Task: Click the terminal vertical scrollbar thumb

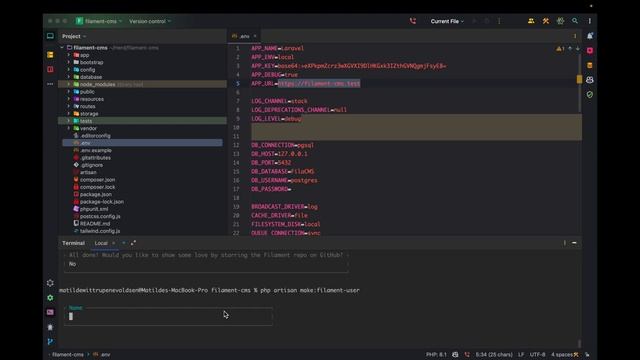Action: click(579, 343)
